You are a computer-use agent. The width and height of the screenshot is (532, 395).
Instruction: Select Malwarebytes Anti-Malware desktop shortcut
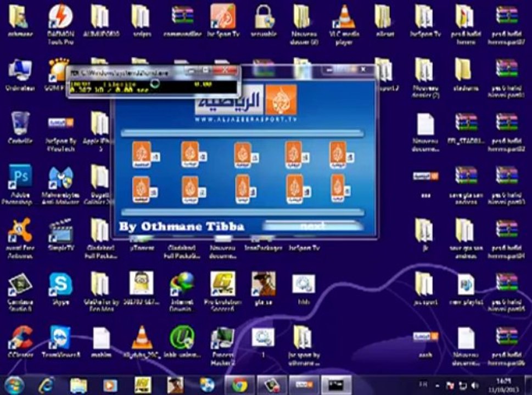(60, 185)
